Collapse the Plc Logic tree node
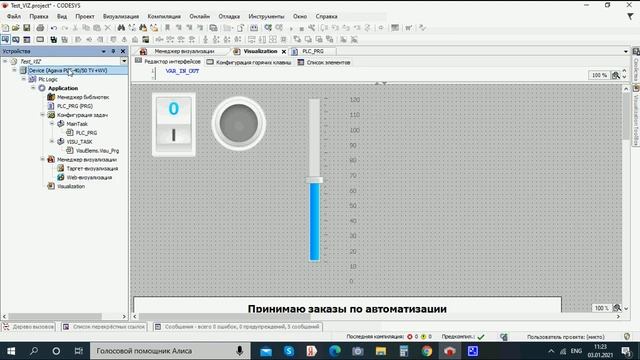The height and width of the screenshot is (360, 640). [x=24, y=79]
